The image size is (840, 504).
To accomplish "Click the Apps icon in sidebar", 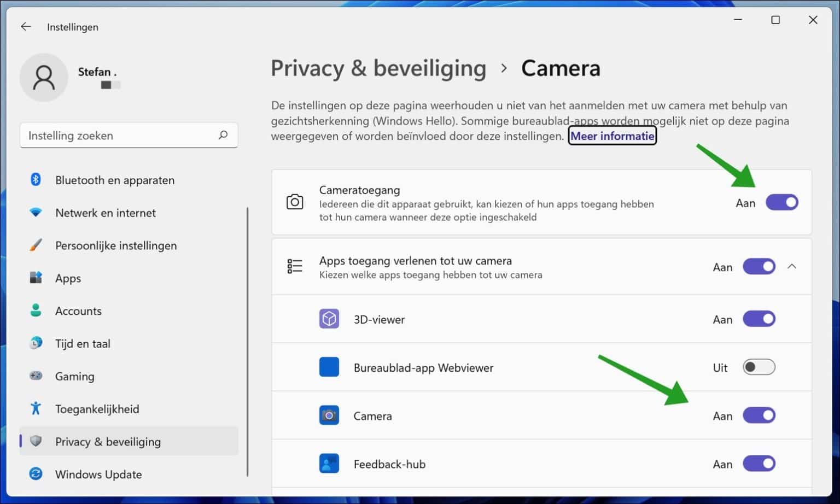I will 35,278.
